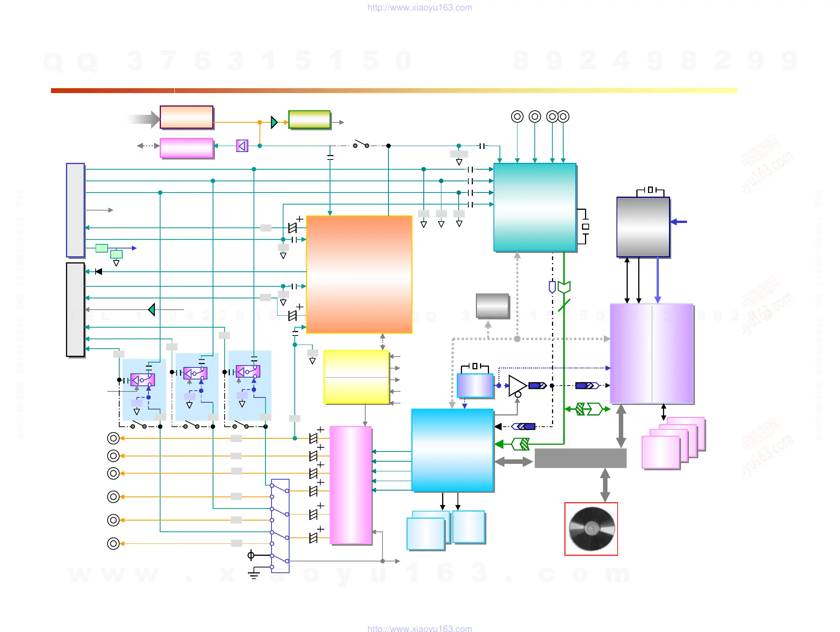
Task: Select the terminal circle above the ground symbol
Action: point(250,555)
